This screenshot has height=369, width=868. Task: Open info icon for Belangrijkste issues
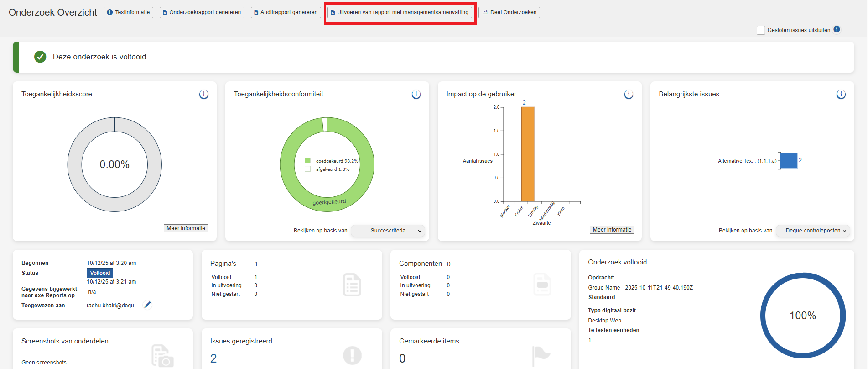pos(841,95)
